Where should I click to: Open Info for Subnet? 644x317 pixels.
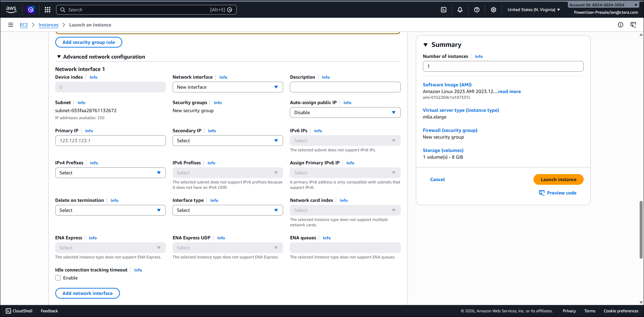click(x=81, y=103)
